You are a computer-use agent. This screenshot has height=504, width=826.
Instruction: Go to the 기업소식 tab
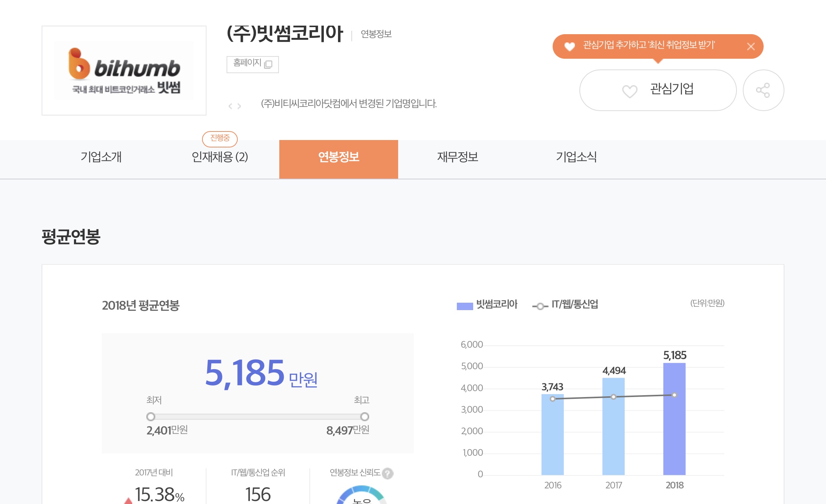coord(576,157)
